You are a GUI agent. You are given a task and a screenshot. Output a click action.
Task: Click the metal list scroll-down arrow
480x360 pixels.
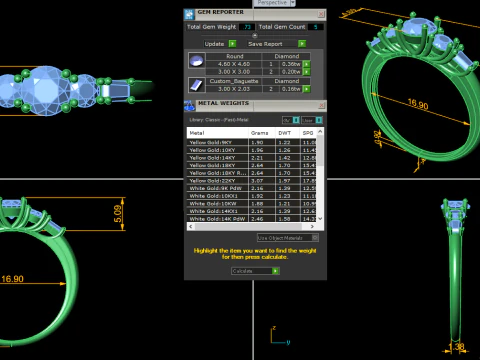click(x=320, y=219)
